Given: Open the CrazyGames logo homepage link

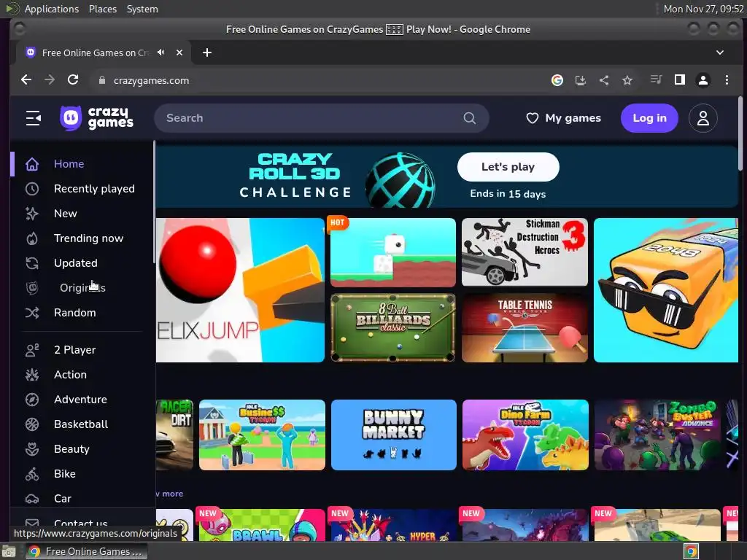Looking at the screenshot, I should coord(97,118).
